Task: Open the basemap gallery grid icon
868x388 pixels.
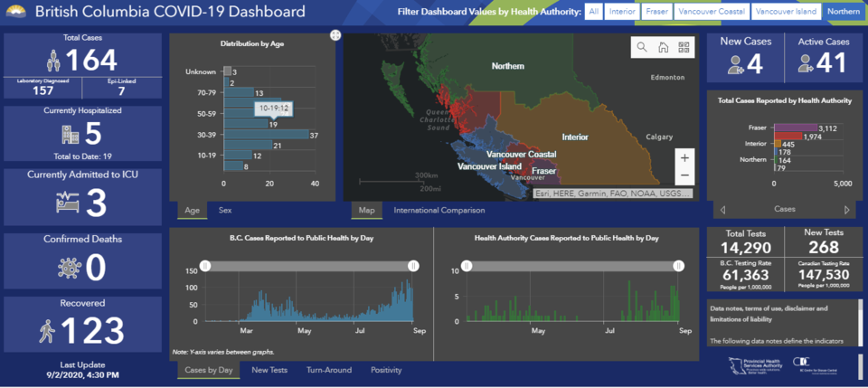Action: tap(684, 47)
